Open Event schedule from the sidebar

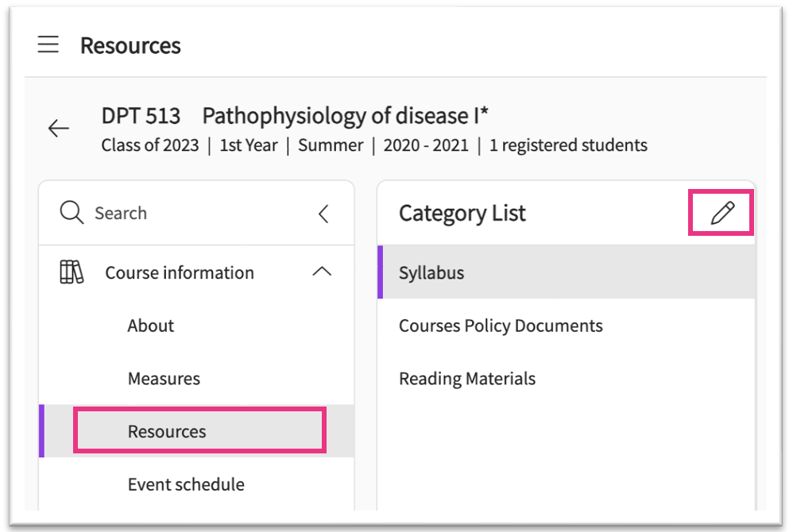click(x=186, y=484)
